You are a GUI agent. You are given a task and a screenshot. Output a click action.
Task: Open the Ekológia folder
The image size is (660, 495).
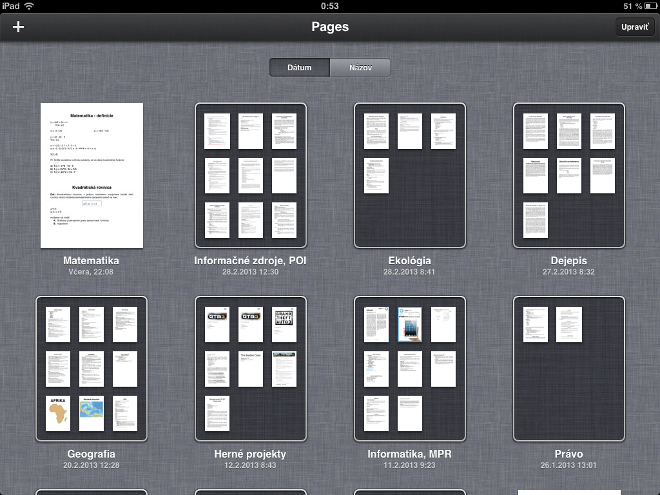click(x=410, y=176)
